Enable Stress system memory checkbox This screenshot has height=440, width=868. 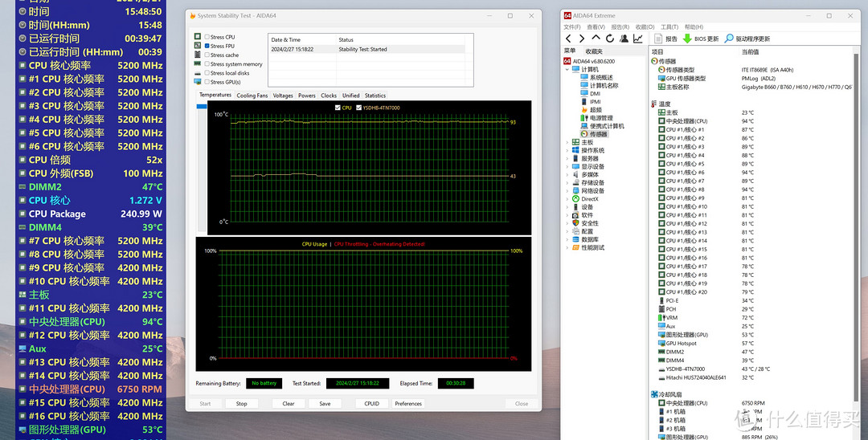tap(207, 64)
